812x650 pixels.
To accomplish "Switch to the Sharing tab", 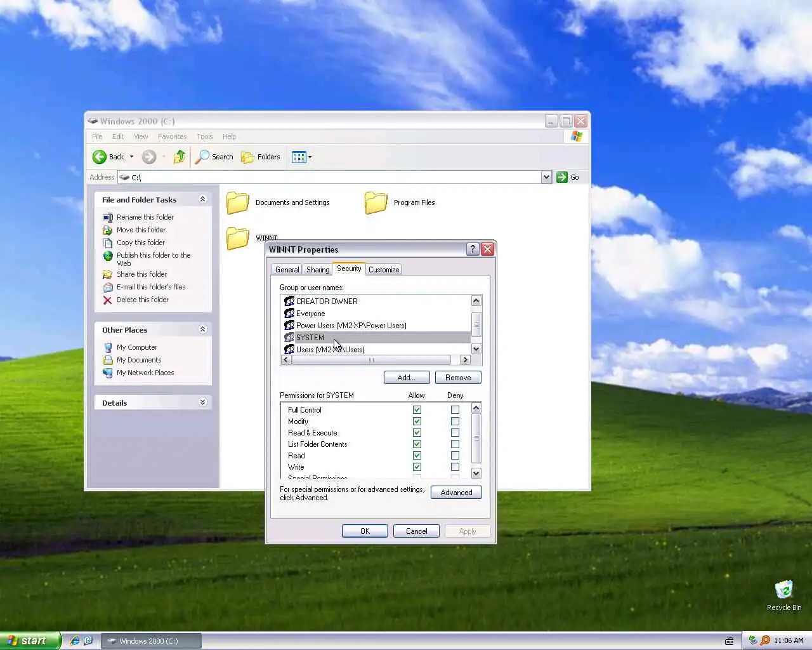I will click(x=318, y=270).
